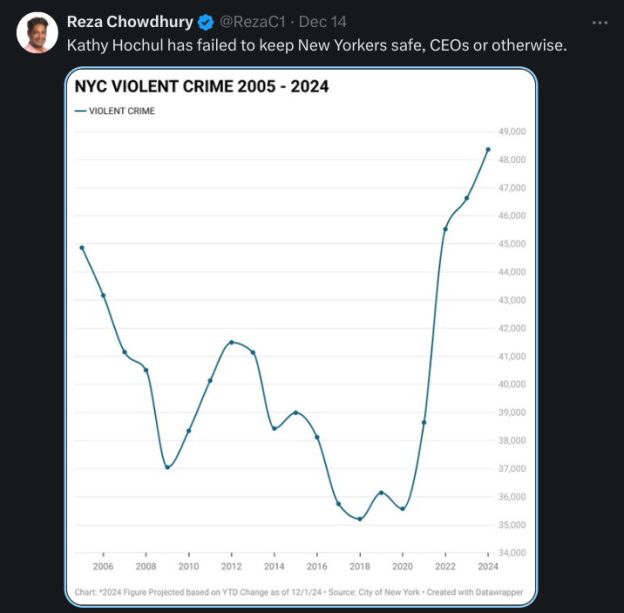This screenshot has width=624, height=613.
Task: Select the 2012 data point on the line
Action: click(x=232, y=342)
